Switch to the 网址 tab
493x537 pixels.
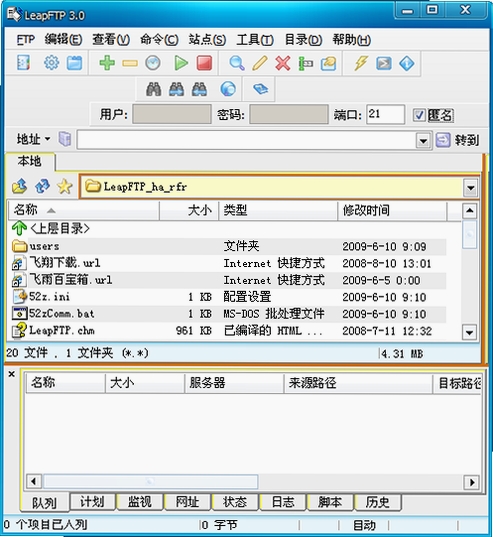187,502
